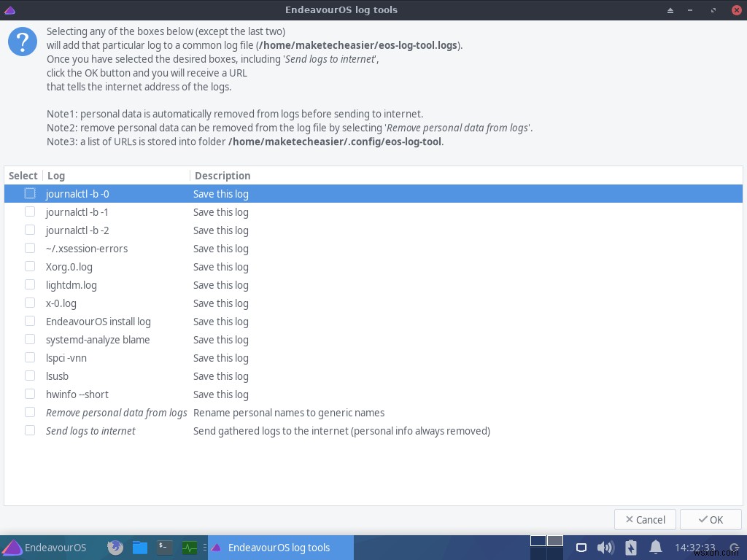Image resolution: width=747 pixels, height=560 pixels.
Task: Toggle Remove personal data from logs checkbox
Action: 30,412
